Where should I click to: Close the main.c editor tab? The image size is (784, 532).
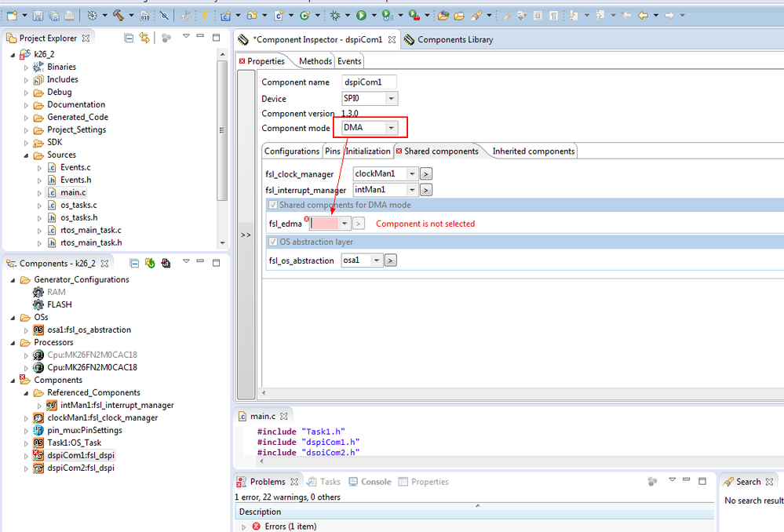coord(284,416)
